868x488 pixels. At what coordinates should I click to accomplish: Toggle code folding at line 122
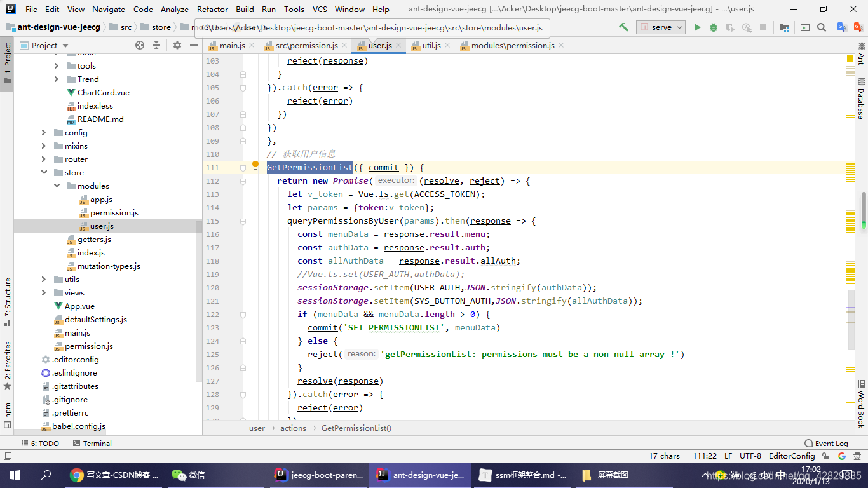[243, 315]
